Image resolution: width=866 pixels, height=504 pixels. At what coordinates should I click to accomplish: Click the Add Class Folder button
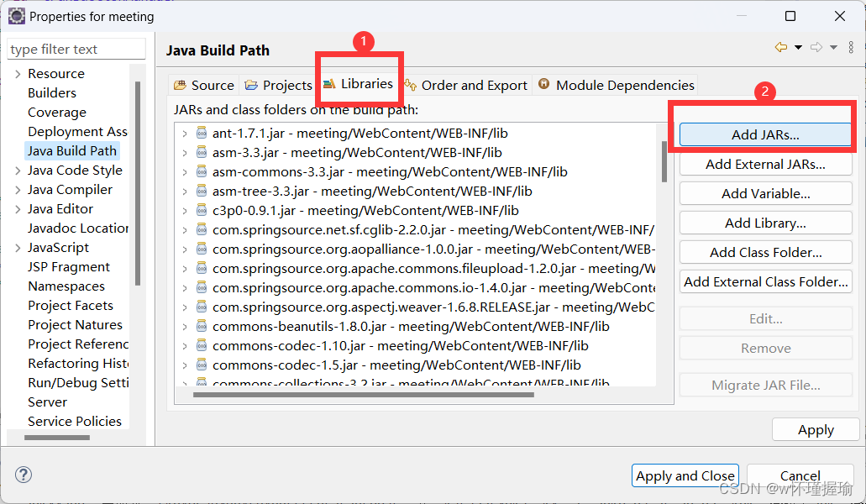[765, 252]
